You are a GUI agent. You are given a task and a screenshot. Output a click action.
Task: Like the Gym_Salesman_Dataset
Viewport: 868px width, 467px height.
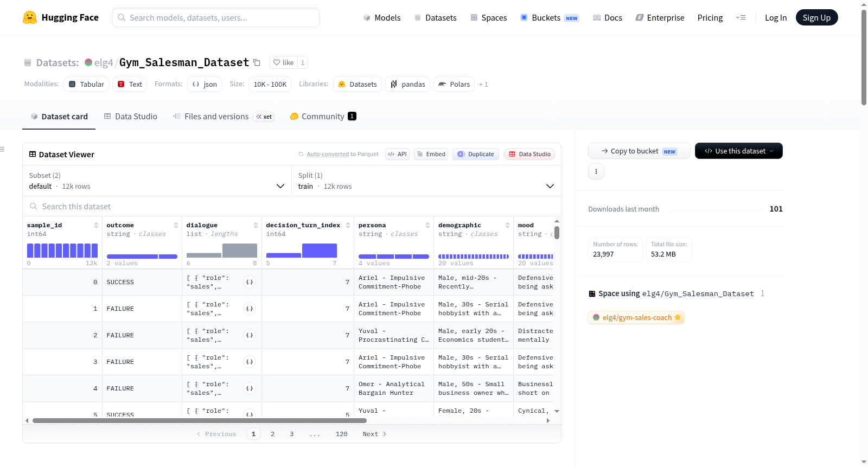pos(283,62)
